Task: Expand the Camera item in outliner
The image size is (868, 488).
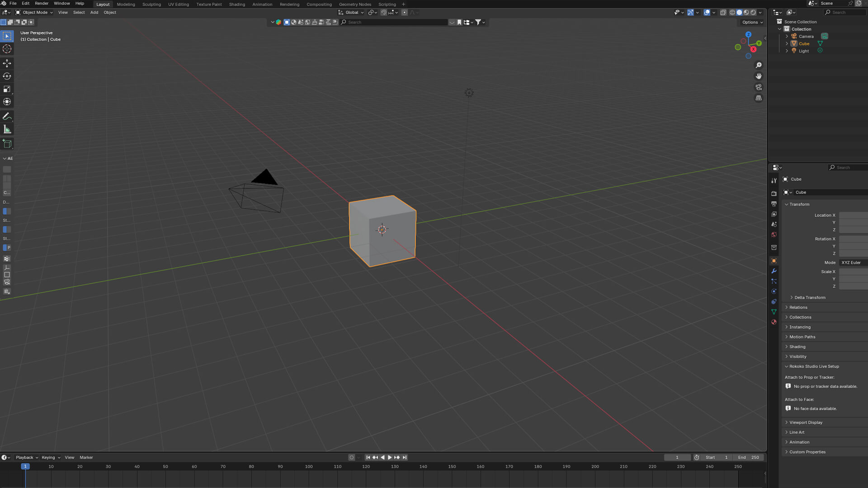Action: point(787,37)
